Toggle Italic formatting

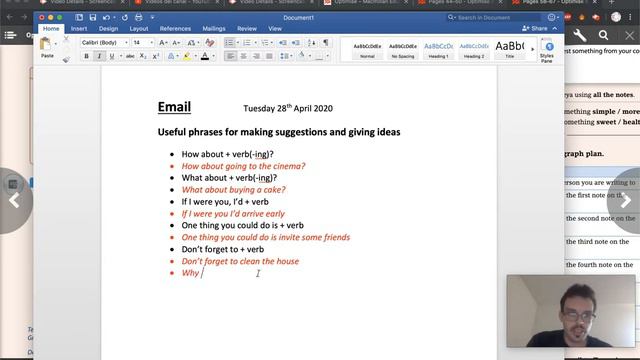coord(99,56)
